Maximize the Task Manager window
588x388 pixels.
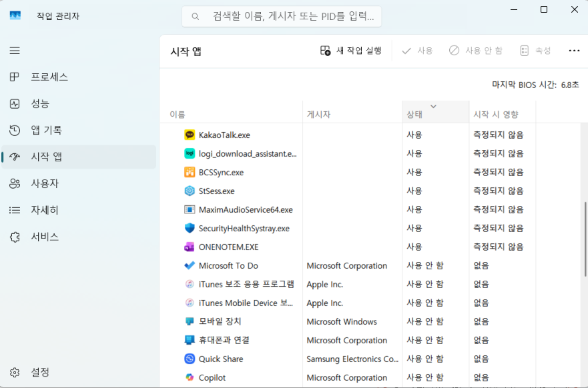click(x=544, y=9)
